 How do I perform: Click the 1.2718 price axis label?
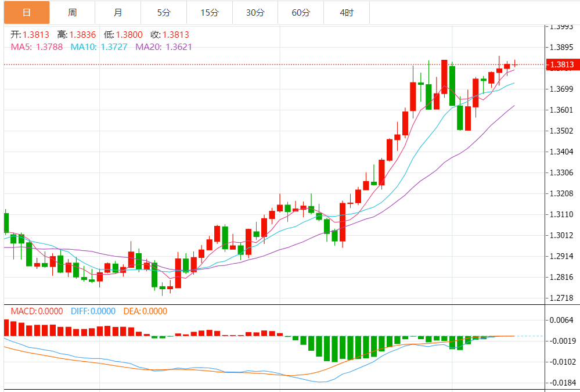click(561, 297)
